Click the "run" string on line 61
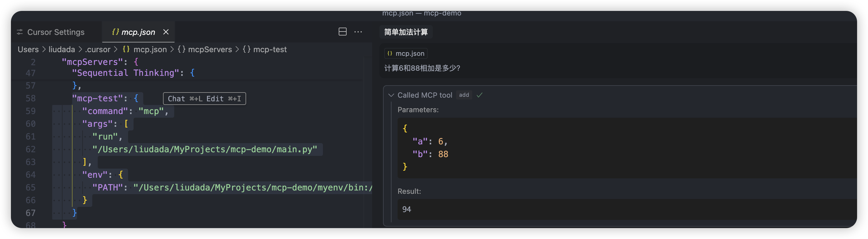 pyautogui.click(x=105, y=137)
